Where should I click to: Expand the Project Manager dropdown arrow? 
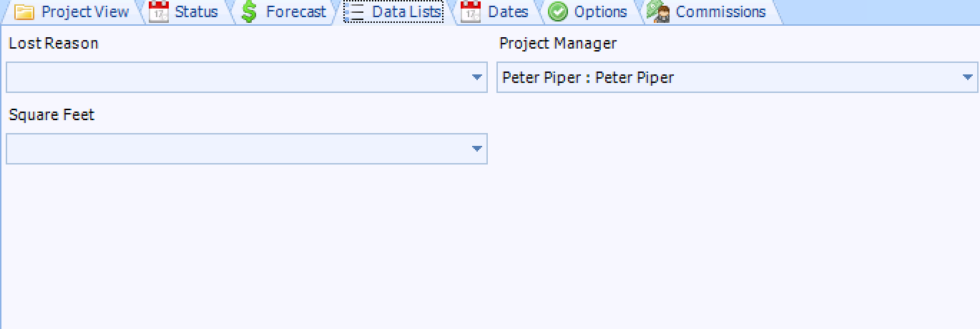click(967, 77)
